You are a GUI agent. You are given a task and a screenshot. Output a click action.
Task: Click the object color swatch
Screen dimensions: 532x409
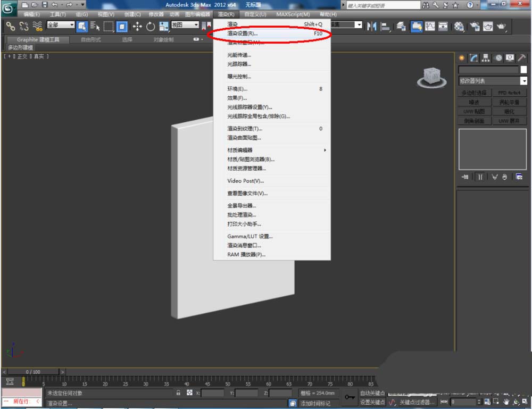tap(523, 70)
